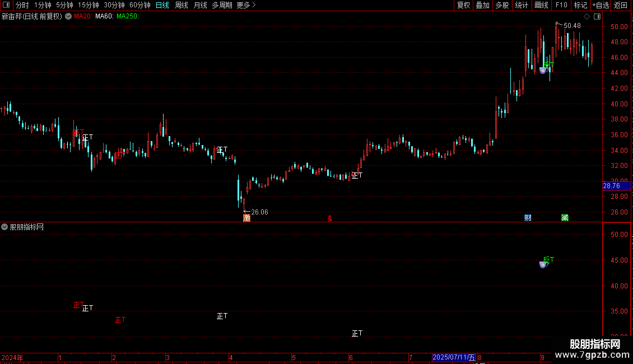
Task: Open F10 company information
Action: (561, 5)
